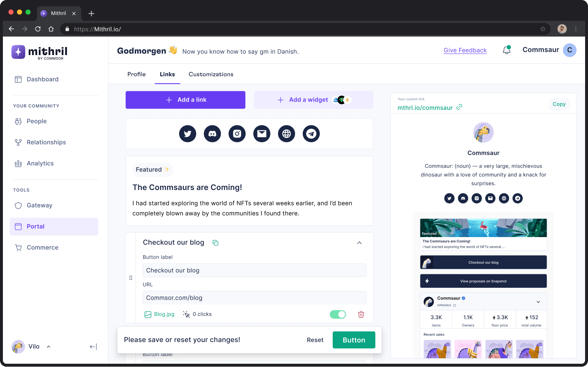The image size is (588, 367).
Task: Open a new browser tab
Action: coord(91,13)
